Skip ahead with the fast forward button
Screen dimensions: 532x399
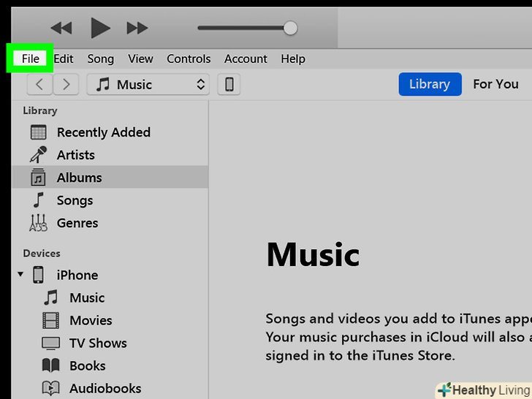[137, 28]
